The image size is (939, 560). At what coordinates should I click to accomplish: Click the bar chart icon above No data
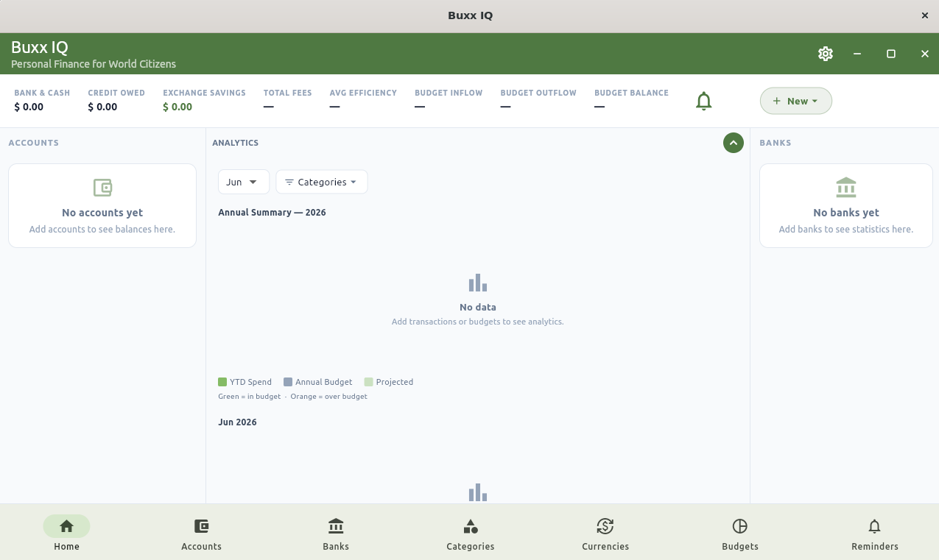click(x=478, y=283)
